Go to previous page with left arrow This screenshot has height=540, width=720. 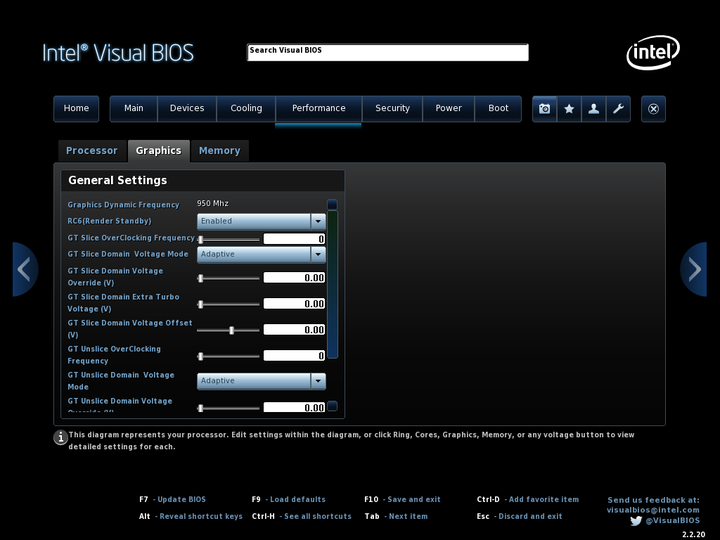[25, 269]
